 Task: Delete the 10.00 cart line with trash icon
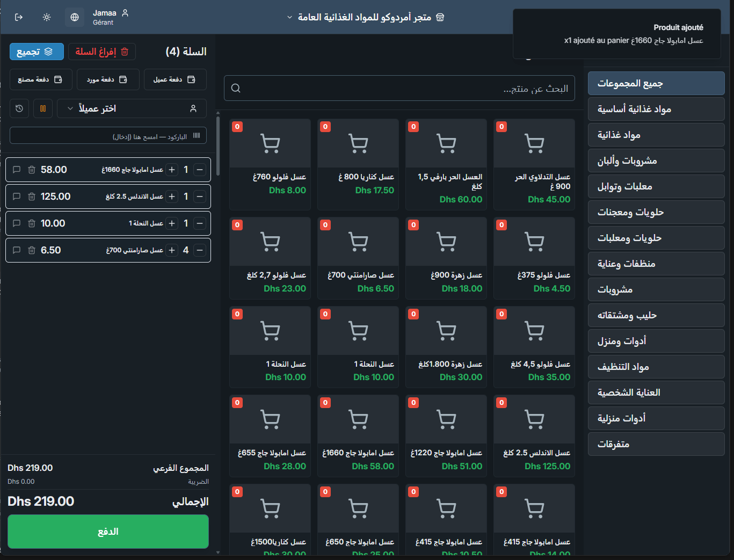point(32,223)
